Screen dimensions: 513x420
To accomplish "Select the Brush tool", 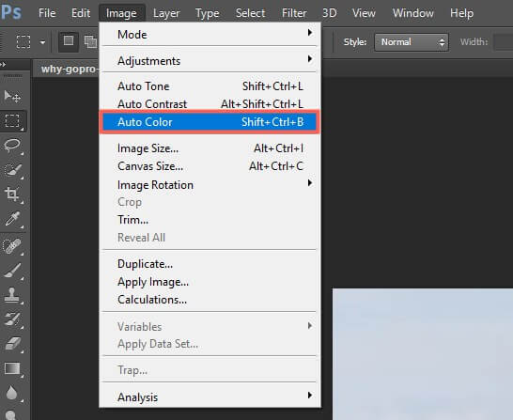I will [12, 271].
